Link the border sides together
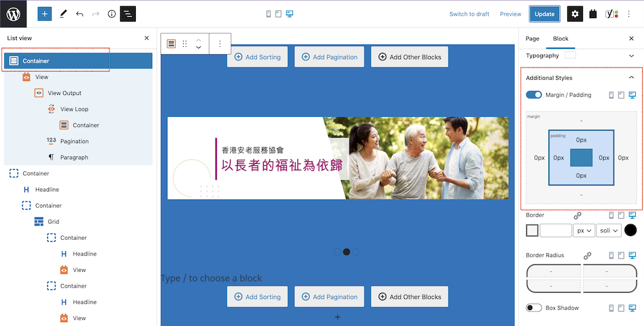Viewport: 644px width, 326px height. 577,215
